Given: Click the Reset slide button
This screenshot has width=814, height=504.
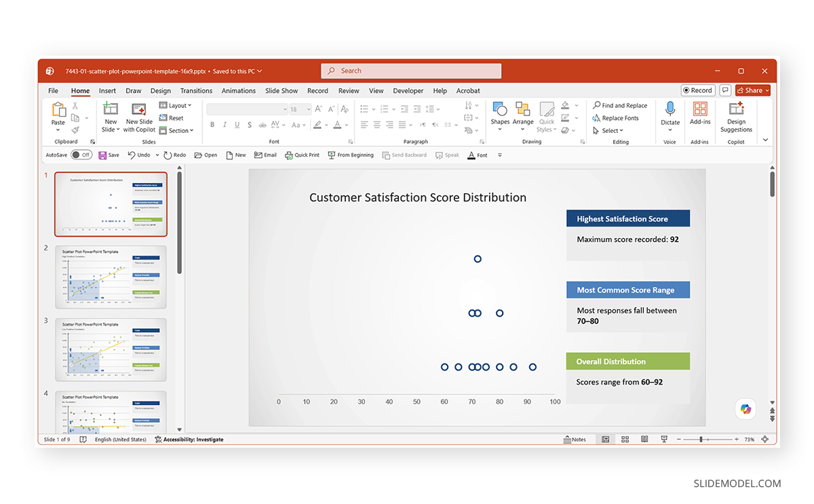Looking at the screenshot, I should [x=171, y=118].
